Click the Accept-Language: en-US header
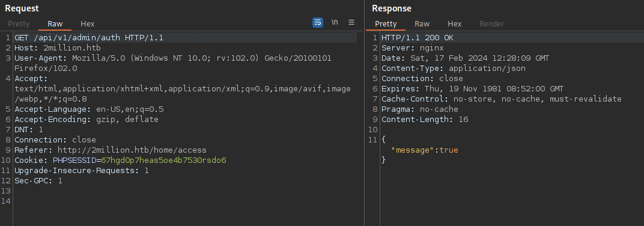This screenshot has height=226, width=644. tap(89, 109)
